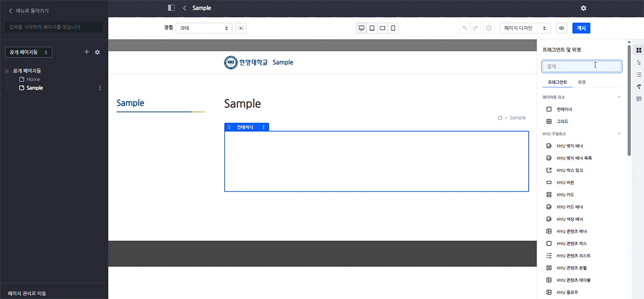The height and width of the screenshot is (299, 644).
Task: Open the 과태 experience dropdown
Action: [204, 28]
